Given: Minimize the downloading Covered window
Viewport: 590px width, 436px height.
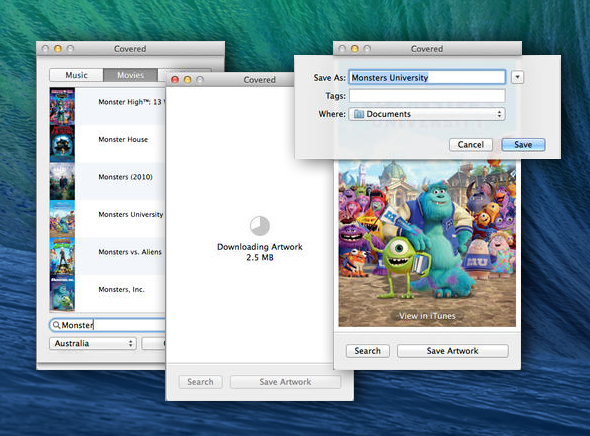Looking at the screenshot, I should [x=187, y=79].
